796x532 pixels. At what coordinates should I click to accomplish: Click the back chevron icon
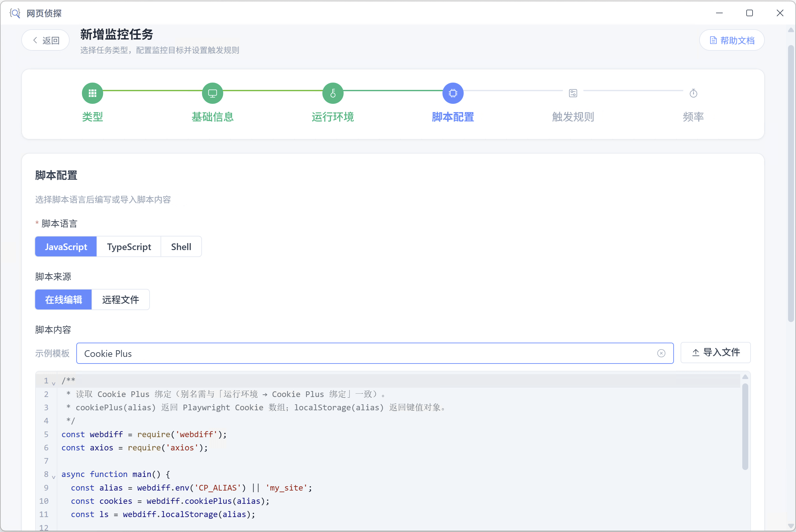(x=35, y=40)
